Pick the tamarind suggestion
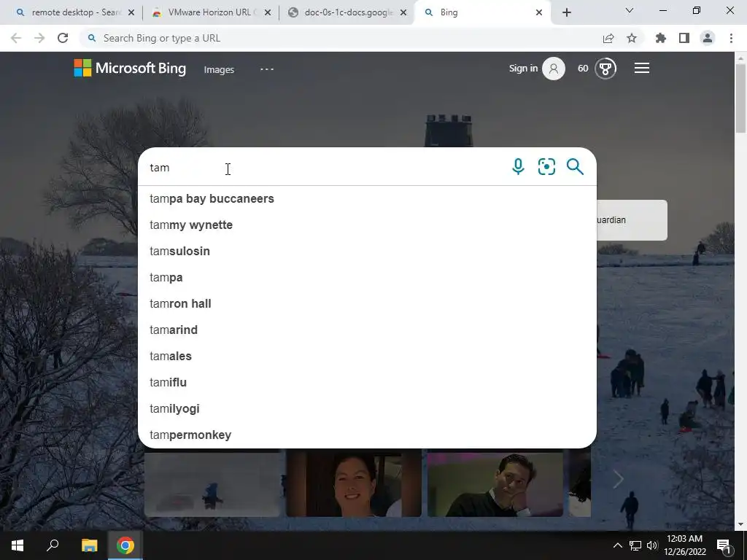 tap(367, 330)
